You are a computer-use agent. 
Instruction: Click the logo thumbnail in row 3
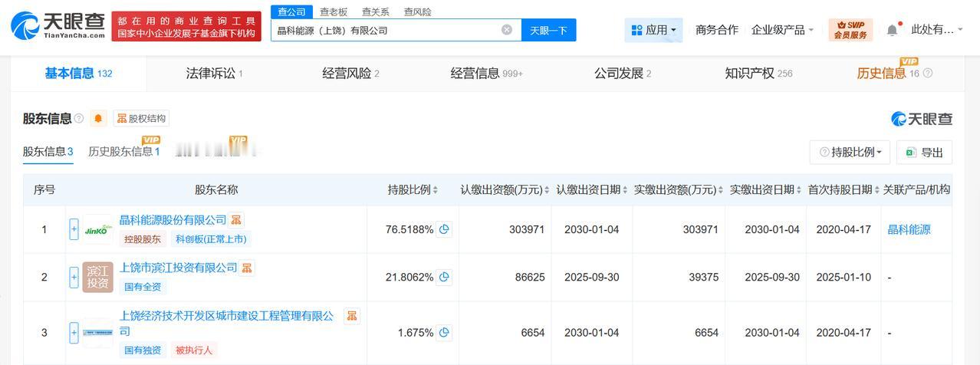click(x=98, y=332)
